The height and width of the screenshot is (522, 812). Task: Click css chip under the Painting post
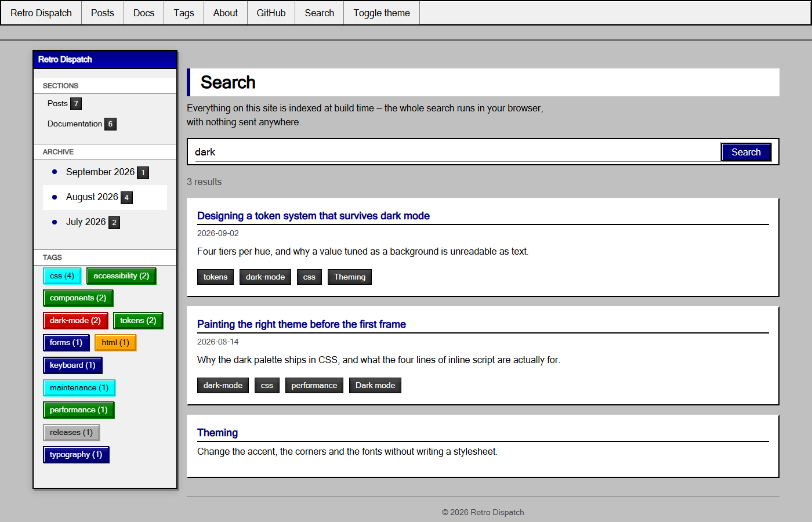(x=267, y=385)
